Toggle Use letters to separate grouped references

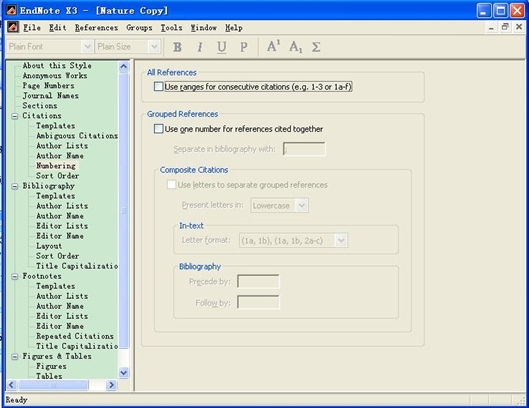171,185
